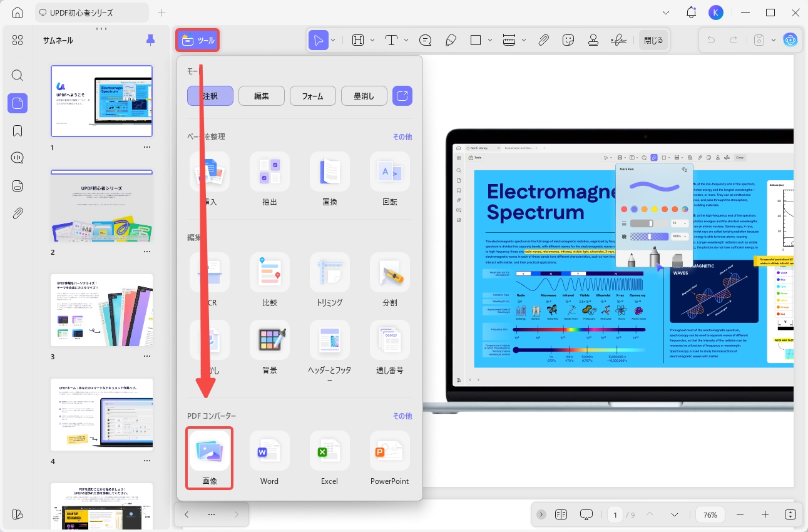Click その他 beside ページを整理
Image resolution: width=808 pixels, height=532 pixels.
(402, 136)
